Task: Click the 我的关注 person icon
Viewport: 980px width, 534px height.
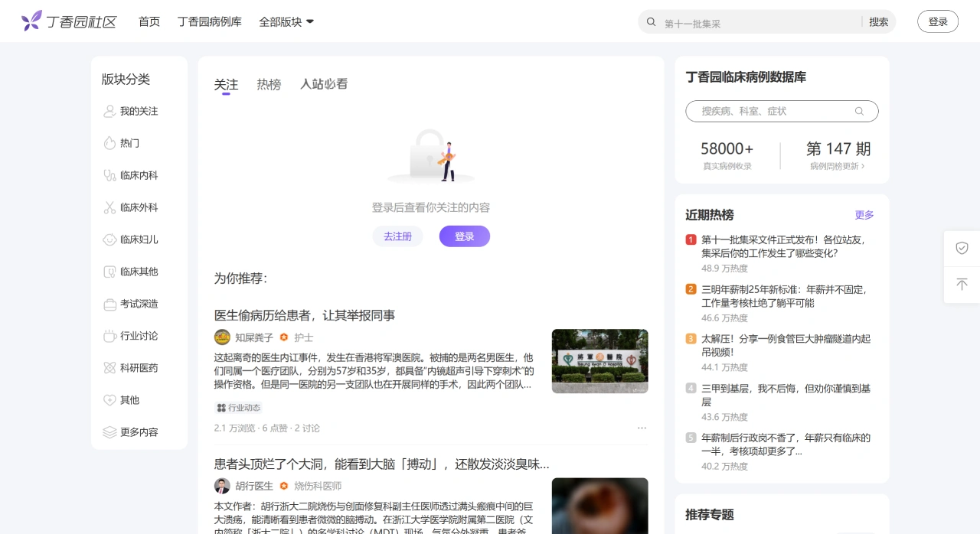Action: click(109, 111)
